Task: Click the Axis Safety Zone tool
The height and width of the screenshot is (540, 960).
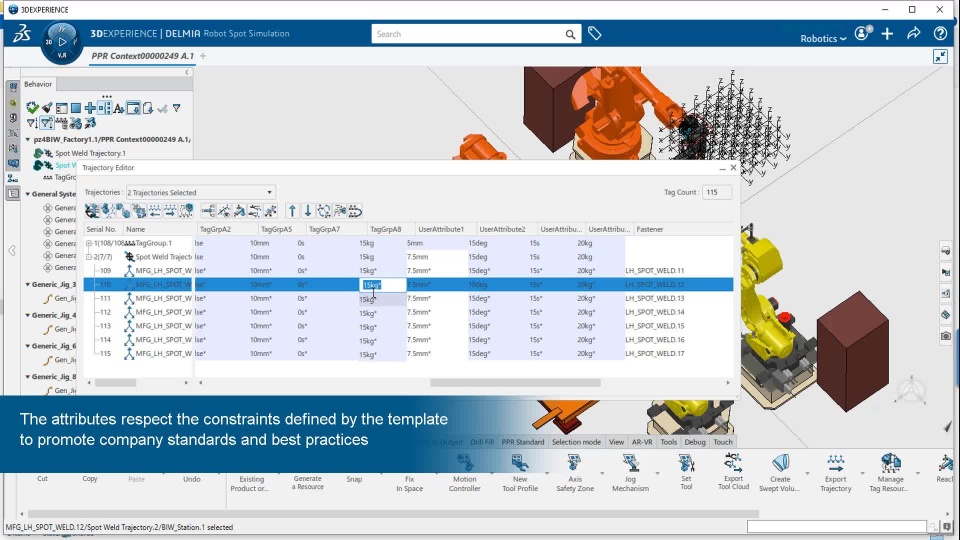Action: (574, 473)
